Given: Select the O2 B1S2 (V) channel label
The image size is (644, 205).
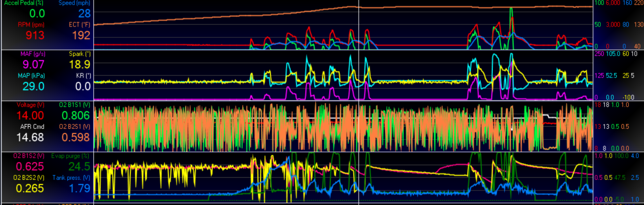Looking at the screenshot, I should coord(29,156).
